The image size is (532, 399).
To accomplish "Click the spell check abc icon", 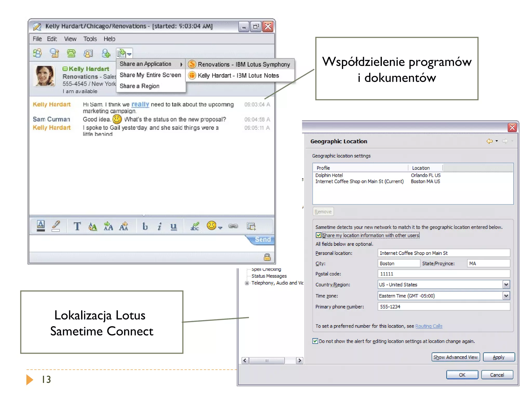I will pyautogui.click(x=195, y=226).
